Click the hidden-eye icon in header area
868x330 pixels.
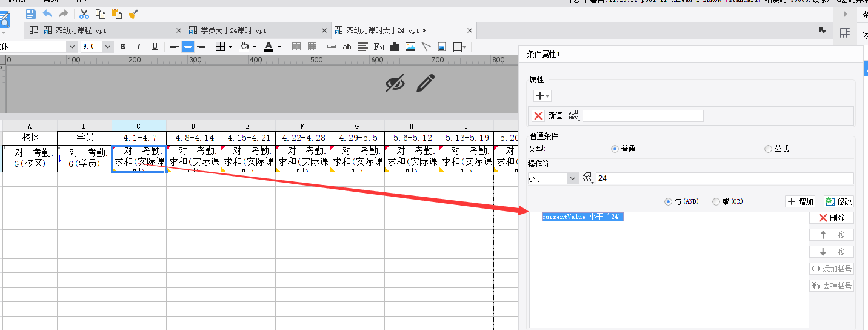[x=395, y=84]
